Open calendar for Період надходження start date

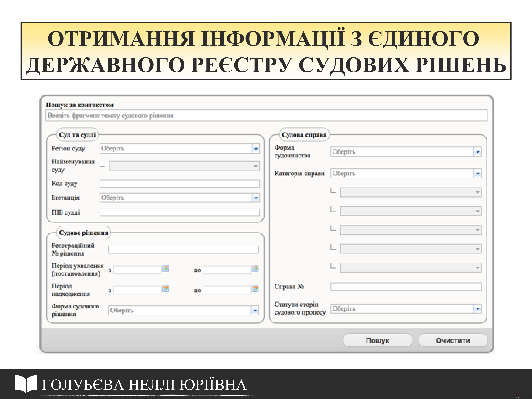coord(166,289)
